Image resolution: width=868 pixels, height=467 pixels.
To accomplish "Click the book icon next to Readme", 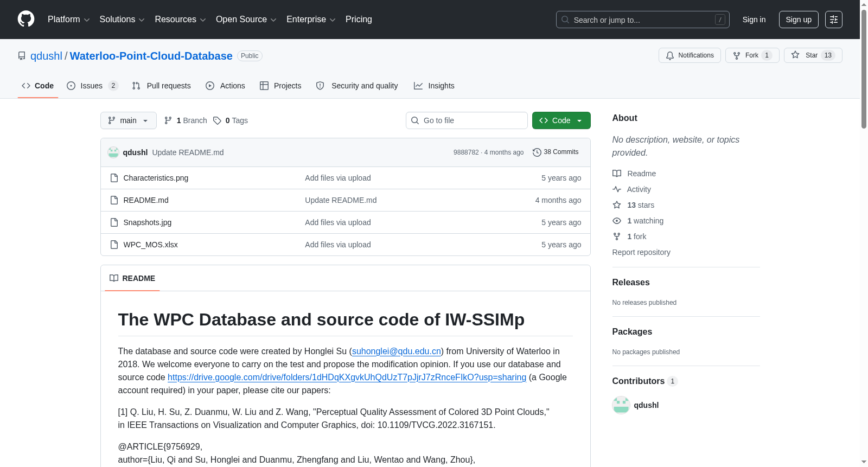I will pyautogui.click(x=617, y=174).
